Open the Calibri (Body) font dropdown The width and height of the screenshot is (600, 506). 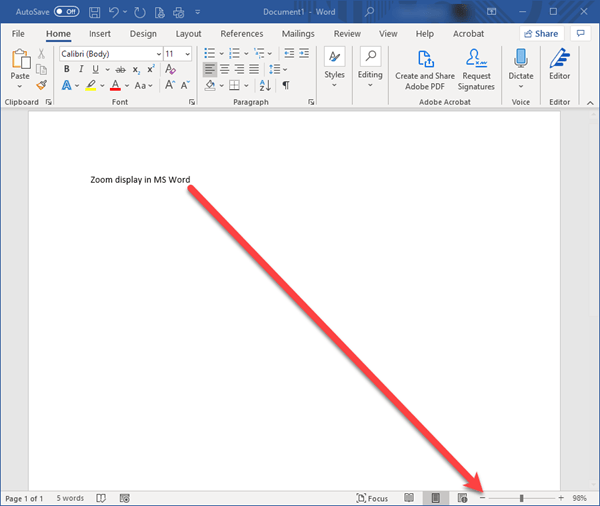point(109,53)
